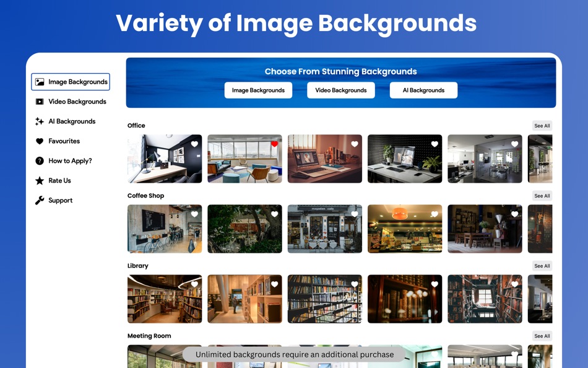The image size is (588, 368).
Task: Pick the blurred lights bookshelf thumbnail
Action: 405,299
